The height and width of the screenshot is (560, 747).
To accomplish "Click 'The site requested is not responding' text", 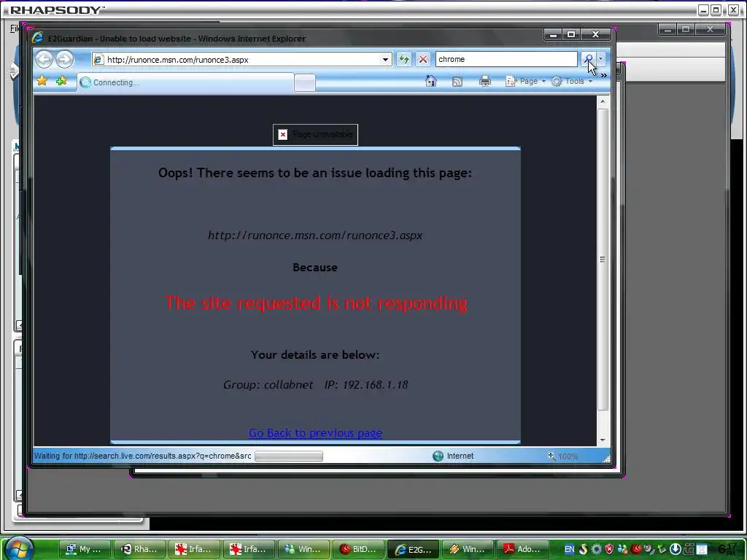I will click(315, 303).
